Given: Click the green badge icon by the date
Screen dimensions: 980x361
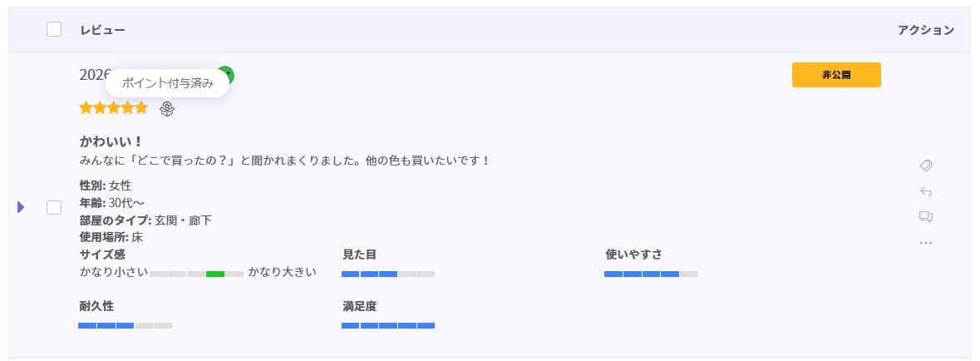Looking at the screenshot, I should (x=227, y=75).
